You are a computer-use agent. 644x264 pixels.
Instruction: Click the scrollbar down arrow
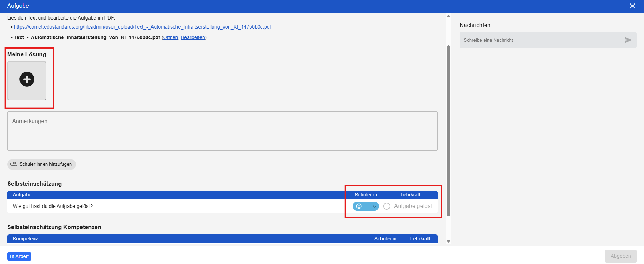click(x=448, y=241)
